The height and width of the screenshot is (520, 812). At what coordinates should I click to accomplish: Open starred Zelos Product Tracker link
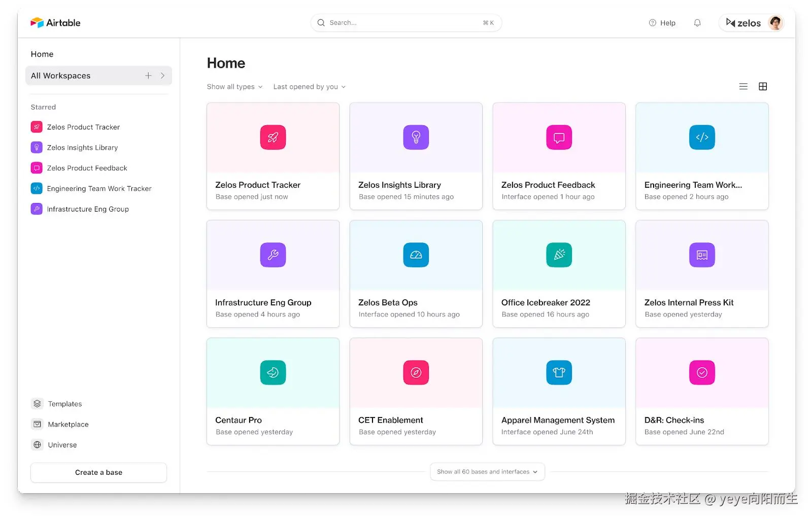[84, 127]
